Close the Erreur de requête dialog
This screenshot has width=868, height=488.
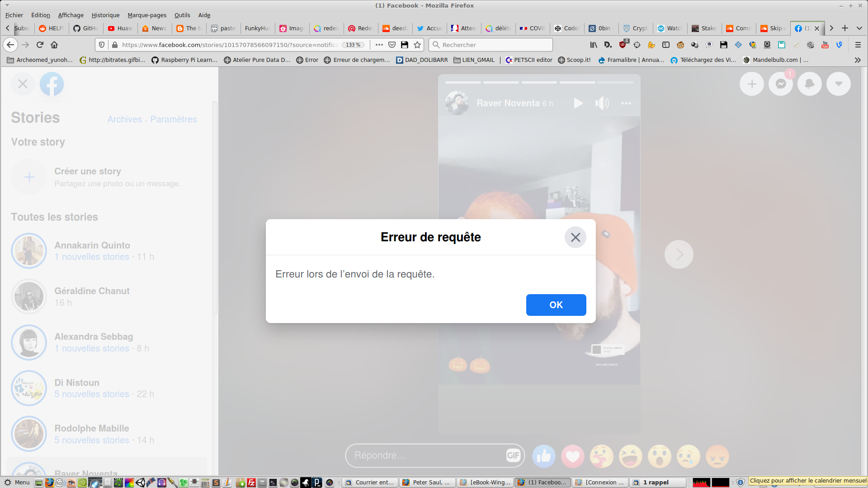click(x=575, y=237)
